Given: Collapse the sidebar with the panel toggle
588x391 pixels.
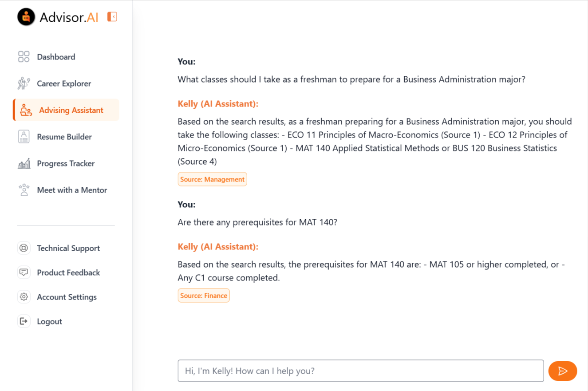Looking at the screenshot, I should tap(112, 16).
